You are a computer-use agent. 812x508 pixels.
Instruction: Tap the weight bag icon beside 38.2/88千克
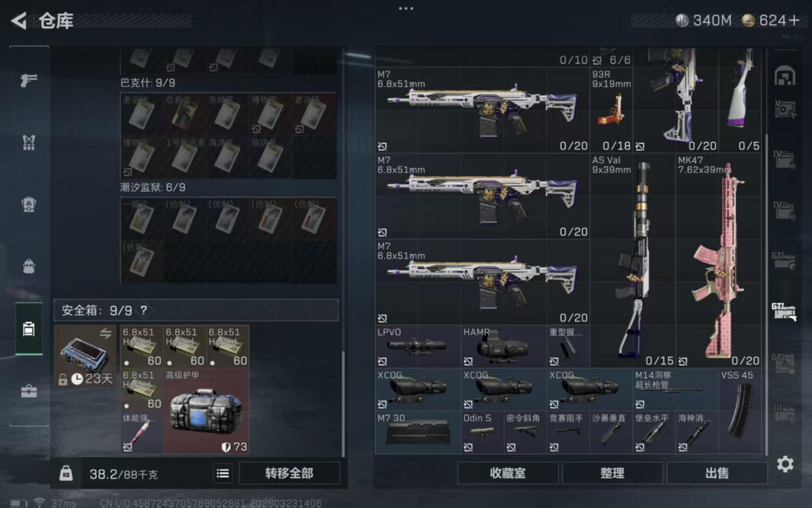pos(66,473)
